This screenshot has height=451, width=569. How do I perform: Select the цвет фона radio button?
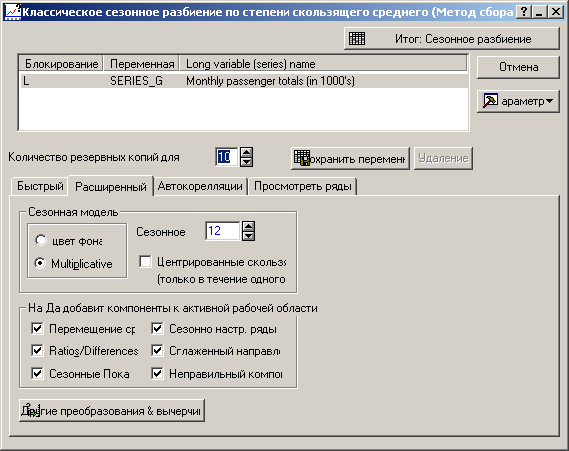pyautogui.click(x=40, y=240)
